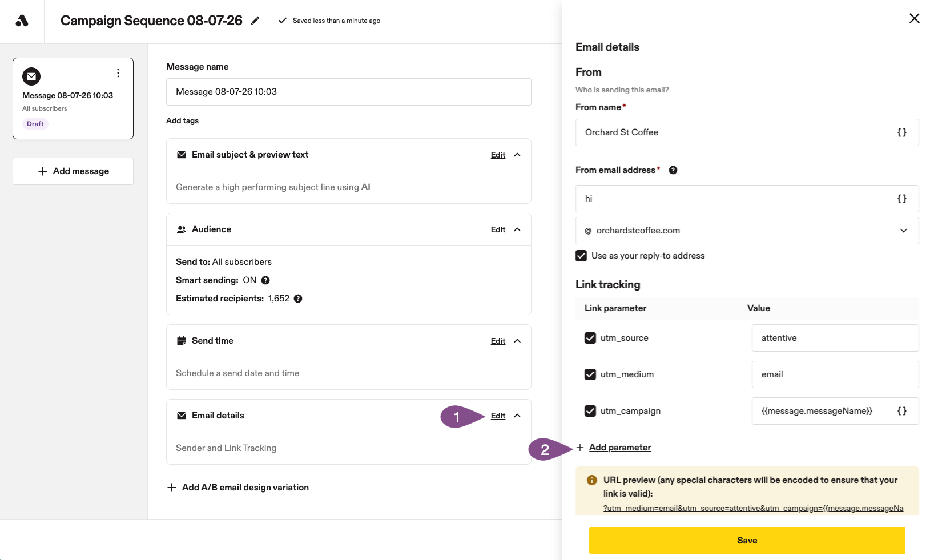Open the three-dot menu on message card

[x=118, y=73]
